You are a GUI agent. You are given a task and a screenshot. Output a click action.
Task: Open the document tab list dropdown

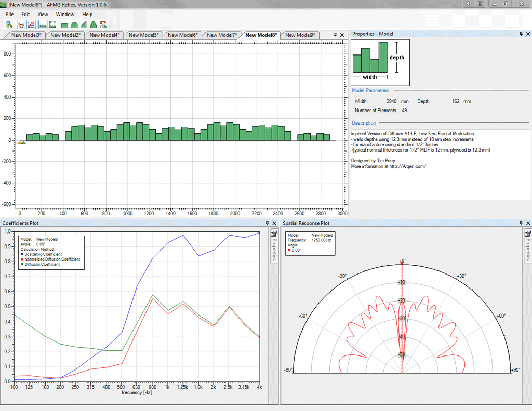(x=335, y=35)
